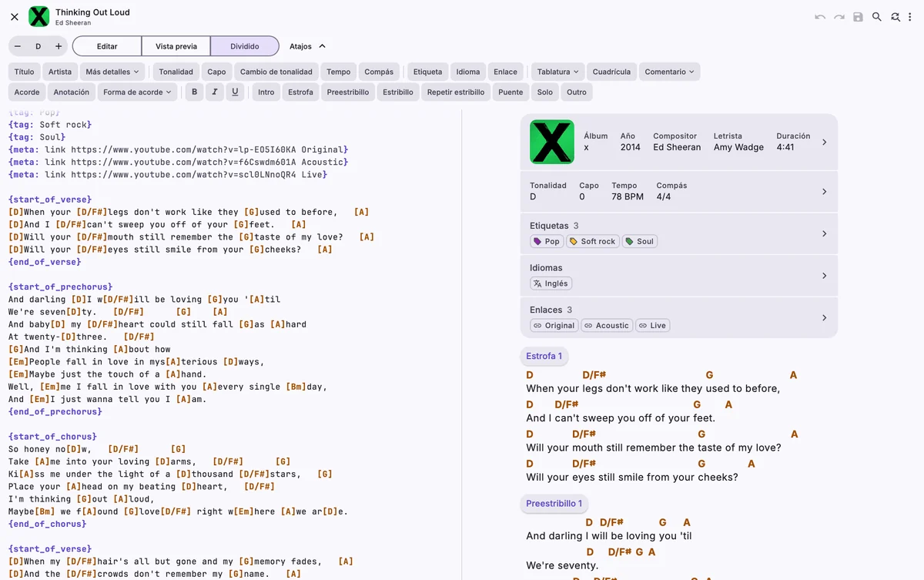Toggle italic formatting
The image size is (924, 580).
tap(215, 92)
